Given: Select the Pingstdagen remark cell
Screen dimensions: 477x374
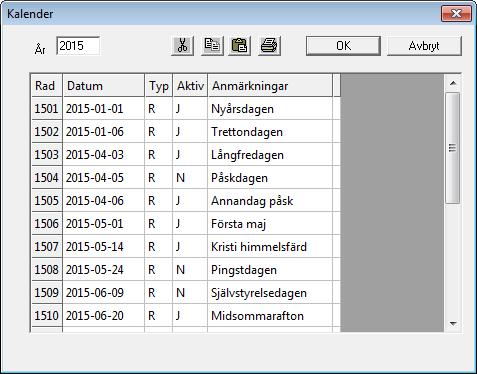Looking at the screenshot, I should click(x=270, y=270).
